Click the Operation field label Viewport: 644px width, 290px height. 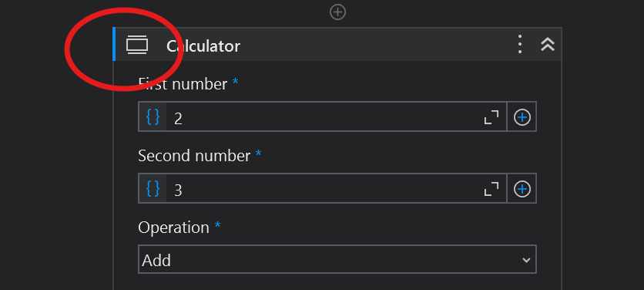(x=173, y=227)
